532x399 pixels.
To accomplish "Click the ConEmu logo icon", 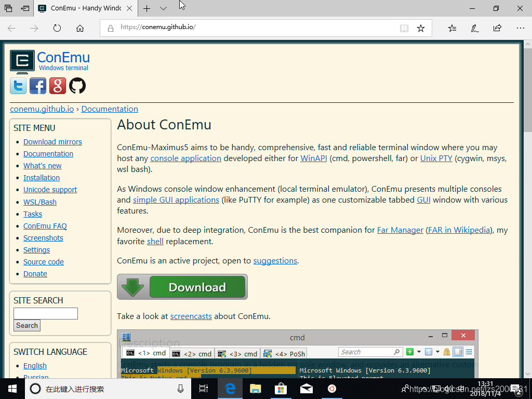I will coord(22,62).
